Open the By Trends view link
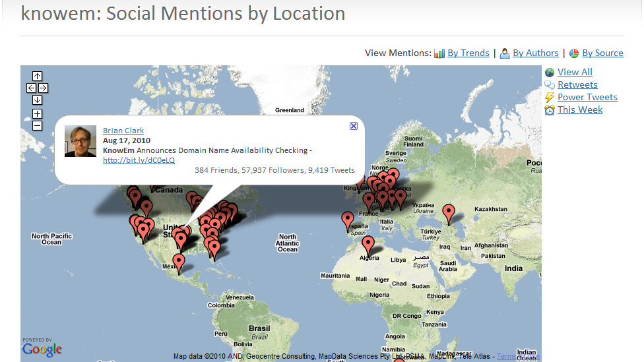This screenshot has height=362, width=644. coord(468,53)
